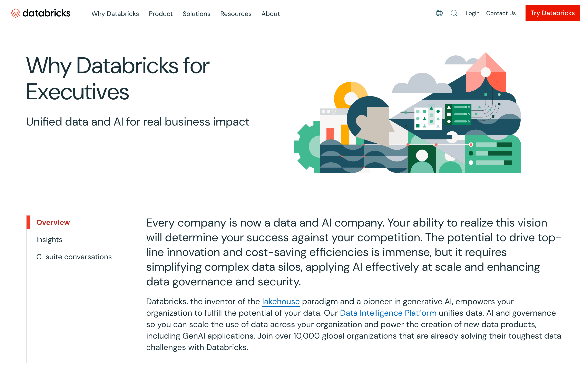The width and height of the screenshot is (588, 368).
Task: Click the paragraph starting Every company is now
Action: tap(354, 252)
